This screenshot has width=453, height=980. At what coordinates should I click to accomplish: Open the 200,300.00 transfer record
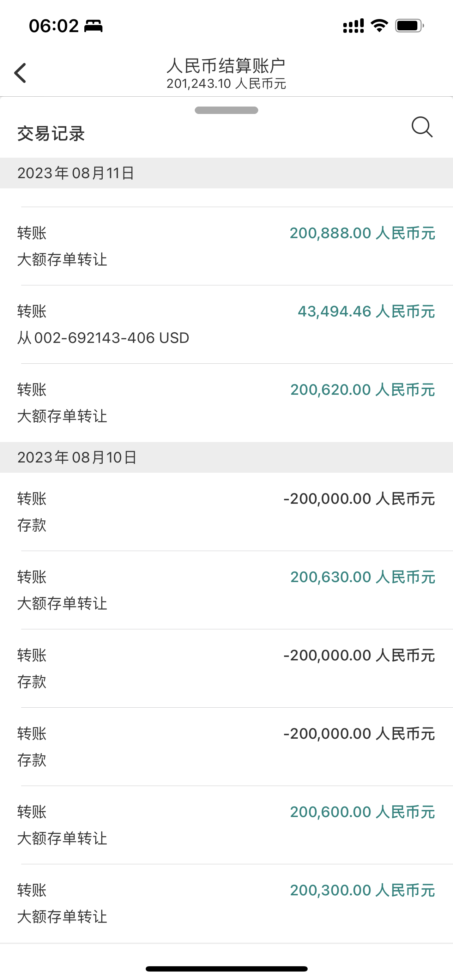(226, 903)
